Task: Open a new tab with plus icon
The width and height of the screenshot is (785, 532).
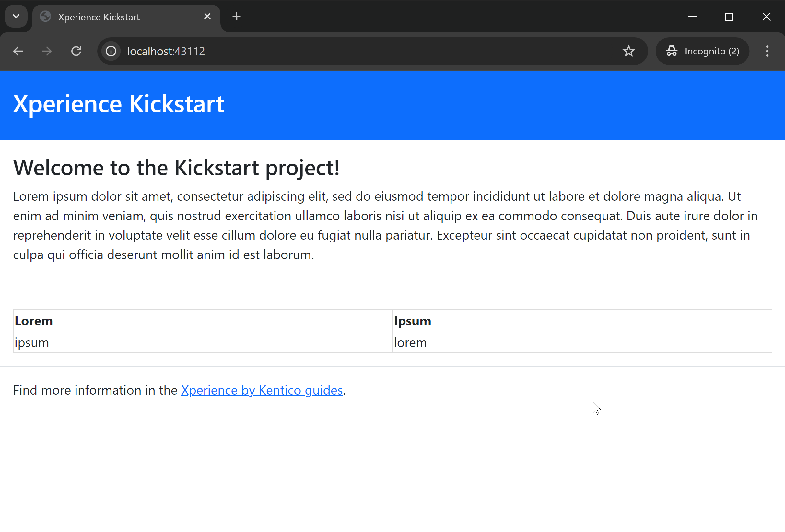Action: pyautogui.click(x=237, y=17)
